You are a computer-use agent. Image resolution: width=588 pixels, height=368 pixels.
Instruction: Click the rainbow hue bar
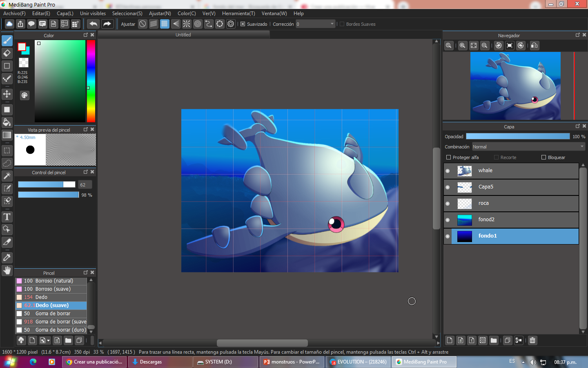[91, 81]
